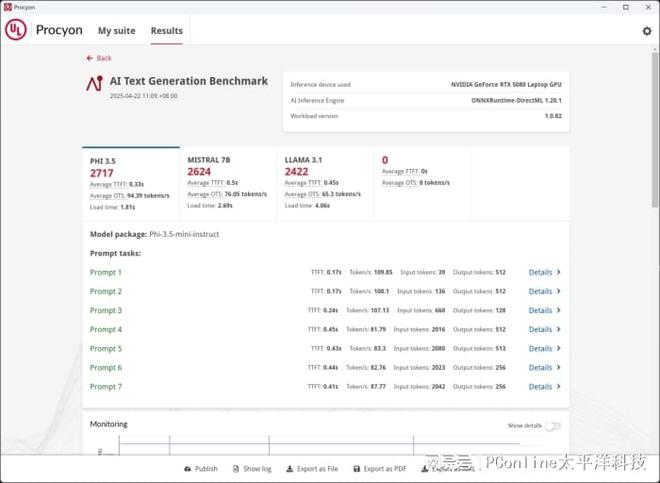Click the Phi-3.5-mini-instruct model package text
This screenshot has width=660, height=483.
184,234
